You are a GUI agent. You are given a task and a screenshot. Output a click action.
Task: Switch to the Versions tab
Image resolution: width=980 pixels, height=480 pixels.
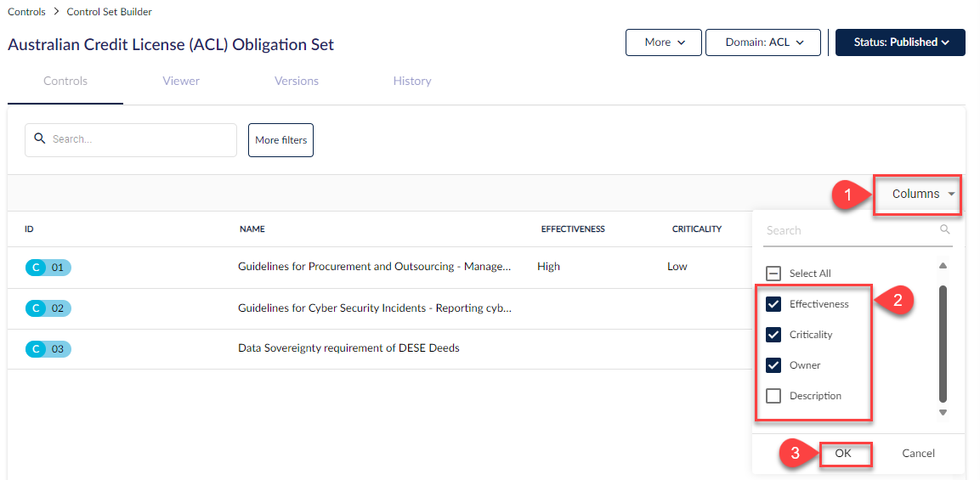pyautogui.click(x=297, y=82)
